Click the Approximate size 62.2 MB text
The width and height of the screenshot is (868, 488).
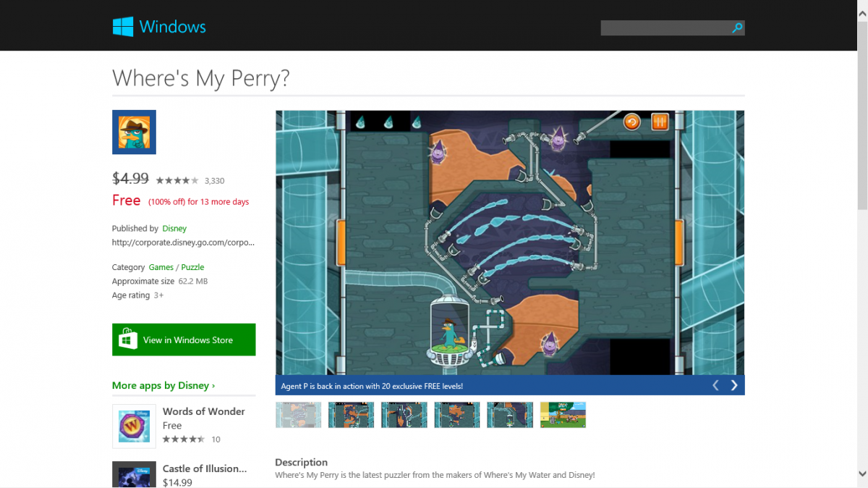[160, 281]
